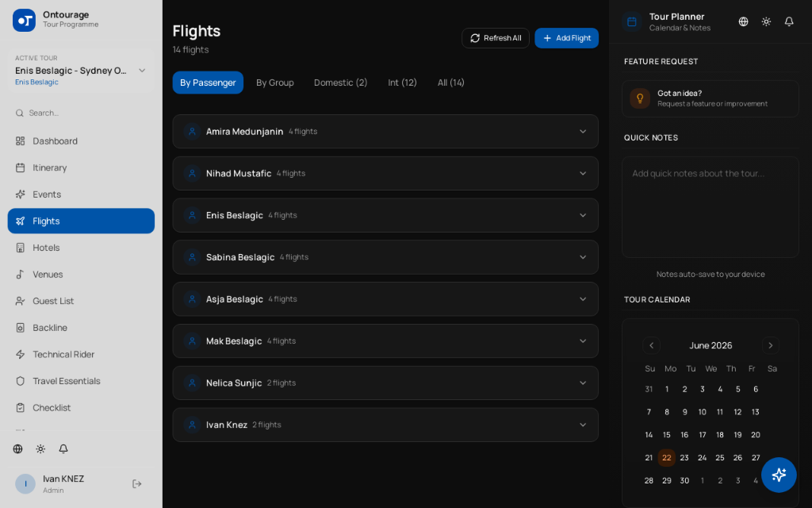Select June 15 in the tour calendar

666,435
